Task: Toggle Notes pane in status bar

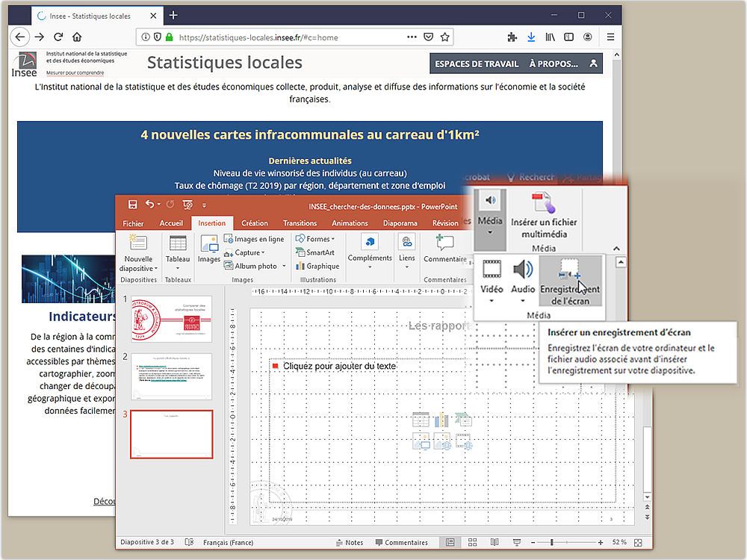Action: pos(350,542)
